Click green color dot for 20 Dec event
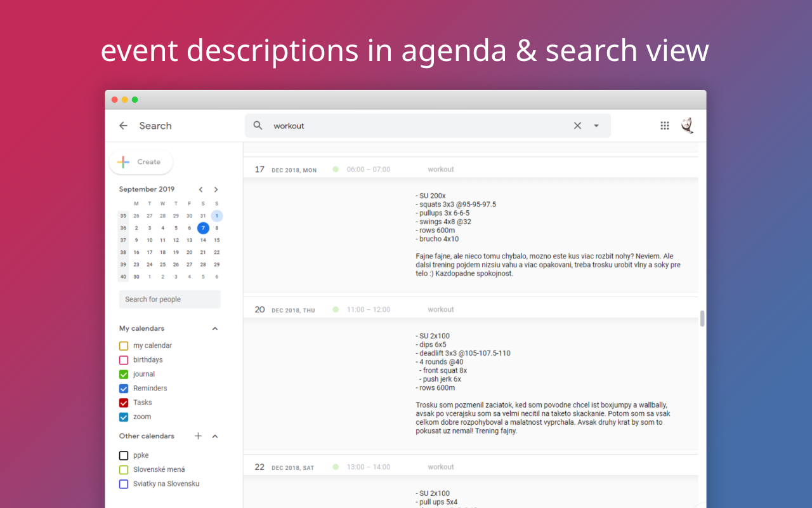 (x=335, y=310)
